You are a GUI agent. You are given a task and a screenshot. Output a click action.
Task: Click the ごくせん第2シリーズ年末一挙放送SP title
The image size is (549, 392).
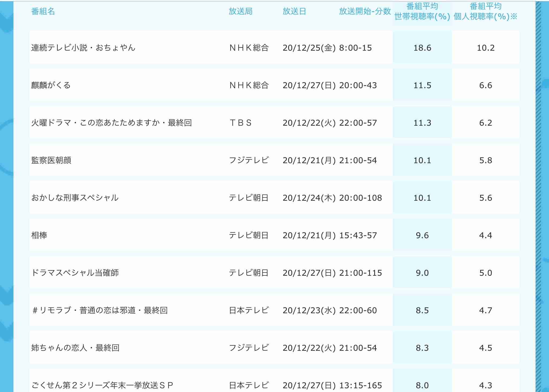[x=102, y=385]
